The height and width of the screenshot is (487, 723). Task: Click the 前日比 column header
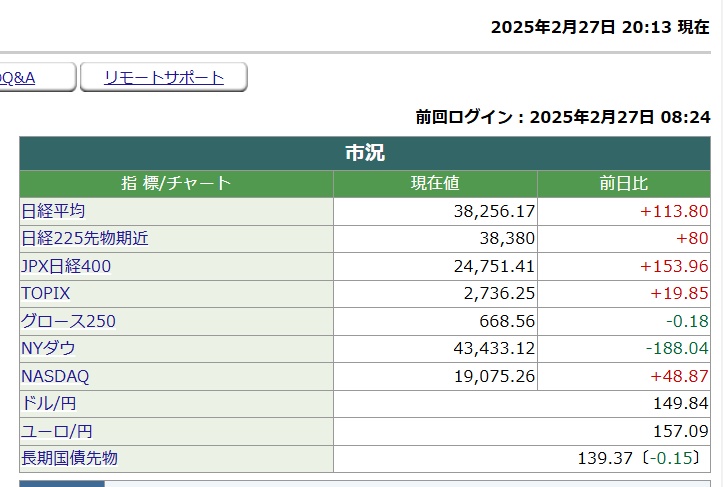624,184
